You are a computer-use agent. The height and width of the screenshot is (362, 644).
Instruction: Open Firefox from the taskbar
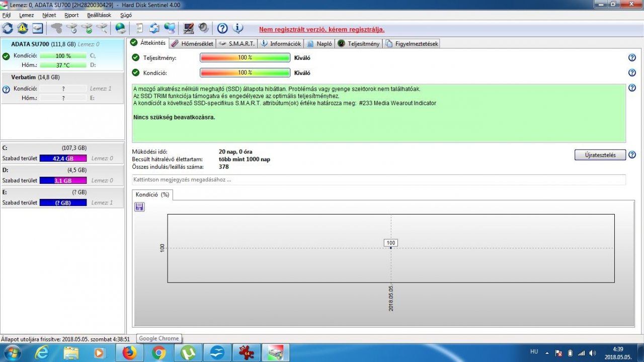coord(129,353)
